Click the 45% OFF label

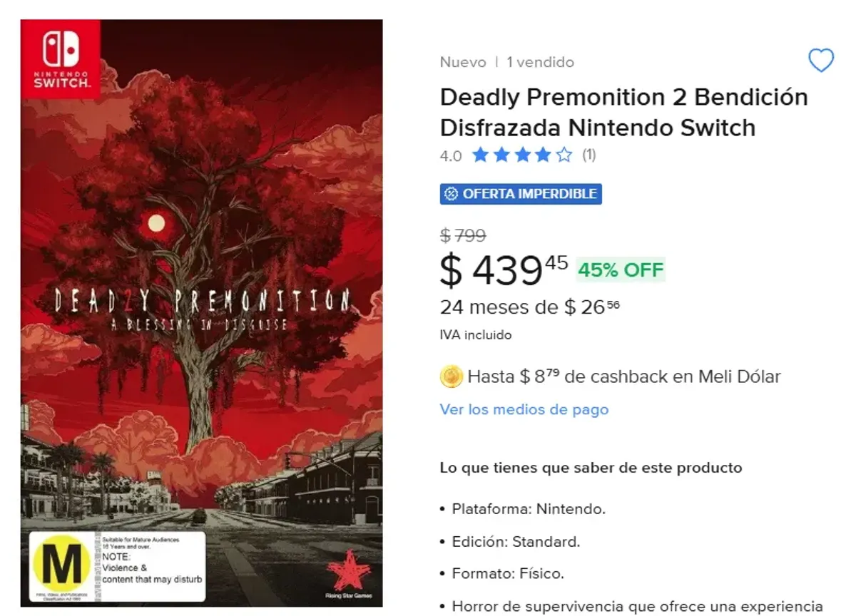(x=620, y=269)
